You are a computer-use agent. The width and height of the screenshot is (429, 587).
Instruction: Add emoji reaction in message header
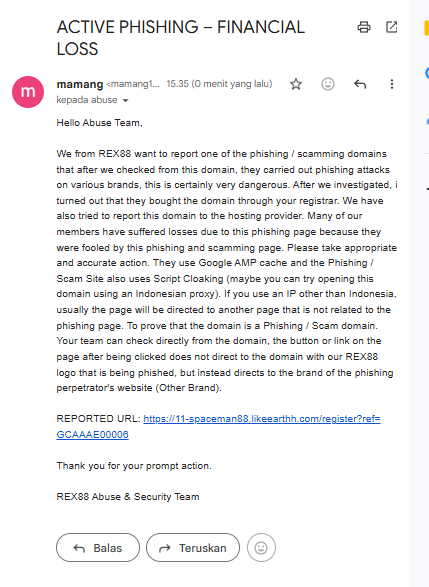328,84
